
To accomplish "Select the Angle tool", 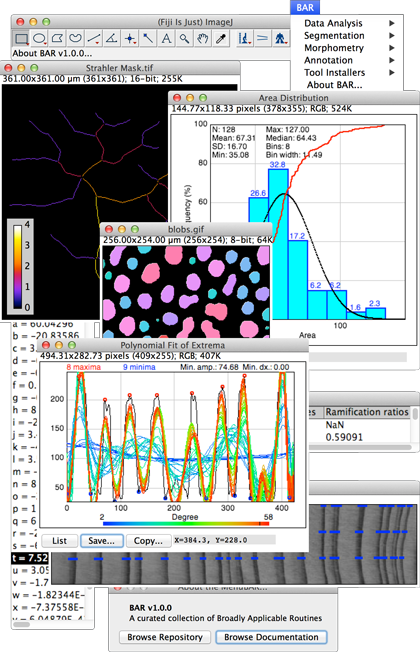I will click(111, 39).
